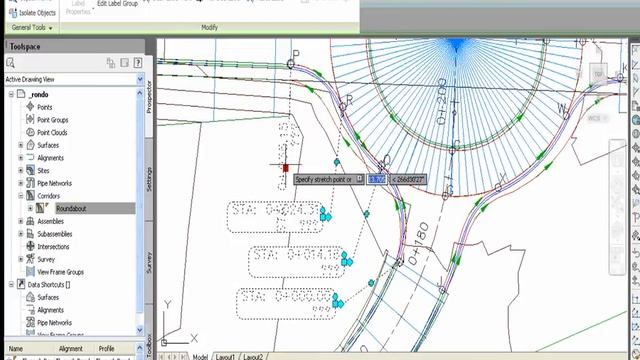Expand the Roundabout corridor node
640x360 pixels.
click(x=30, y=208)
